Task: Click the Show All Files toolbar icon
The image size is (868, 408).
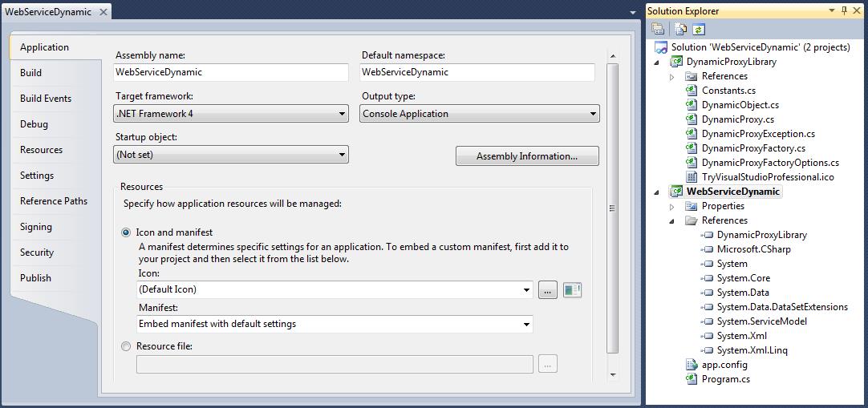Action: [x=680, y=30]
